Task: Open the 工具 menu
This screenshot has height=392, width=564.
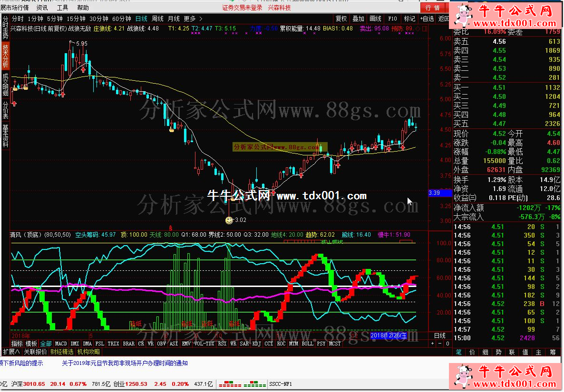Action: pyautogui.click(x=63, y=8)
